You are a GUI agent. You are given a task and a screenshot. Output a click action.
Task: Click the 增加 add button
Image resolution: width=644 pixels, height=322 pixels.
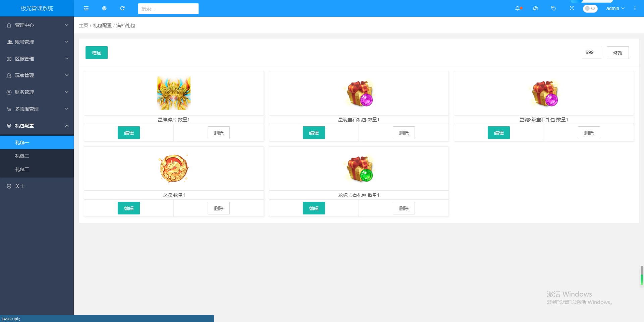coord(97,53)
